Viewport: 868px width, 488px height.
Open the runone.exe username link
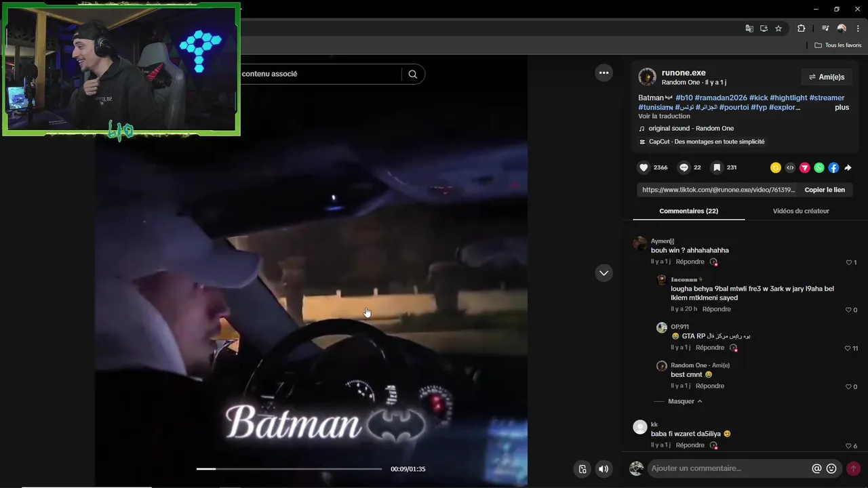pyautogui.click(x=684, y=73)
